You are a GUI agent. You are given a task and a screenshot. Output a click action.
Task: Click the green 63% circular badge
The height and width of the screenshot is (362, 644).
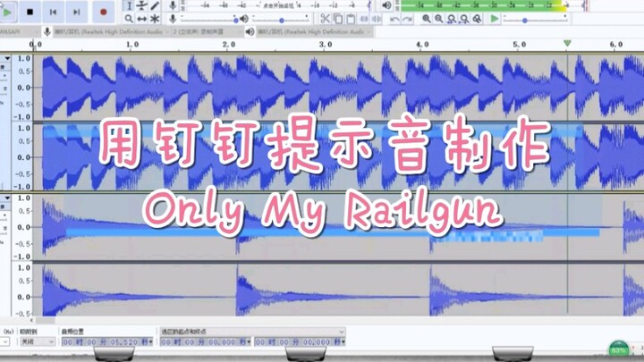coord(619,350)
